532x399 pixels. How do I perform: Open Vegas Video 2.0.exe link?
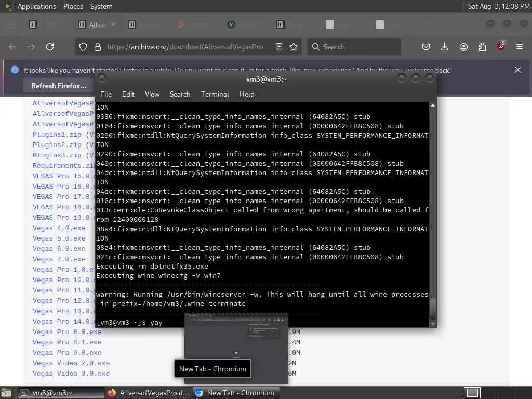71,363
